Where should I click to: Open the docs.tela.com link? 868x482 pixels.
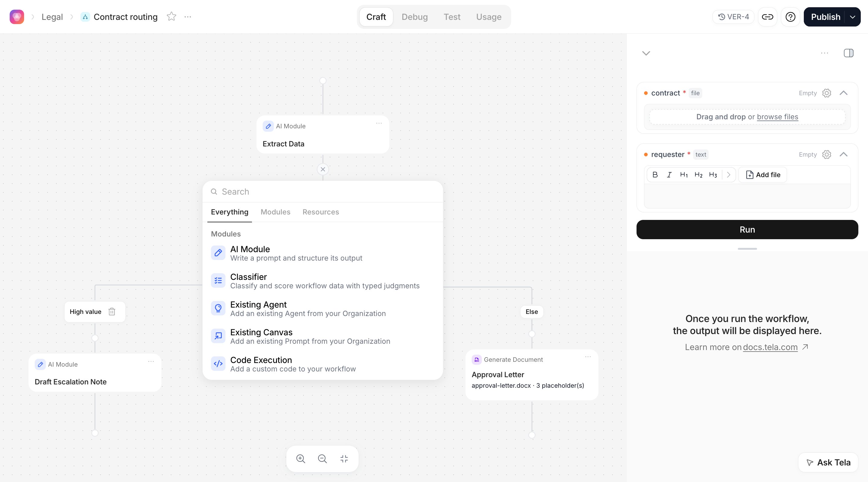point(770,347)
